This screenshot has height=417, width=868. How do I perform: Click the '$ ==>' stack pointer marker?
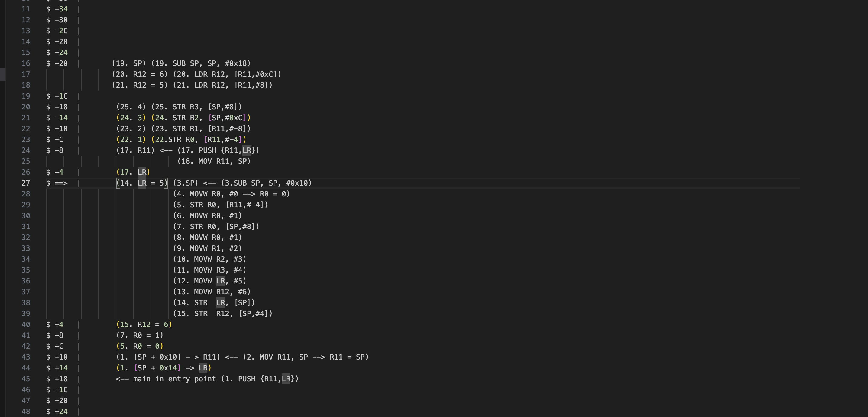click(x=57, y=183)
